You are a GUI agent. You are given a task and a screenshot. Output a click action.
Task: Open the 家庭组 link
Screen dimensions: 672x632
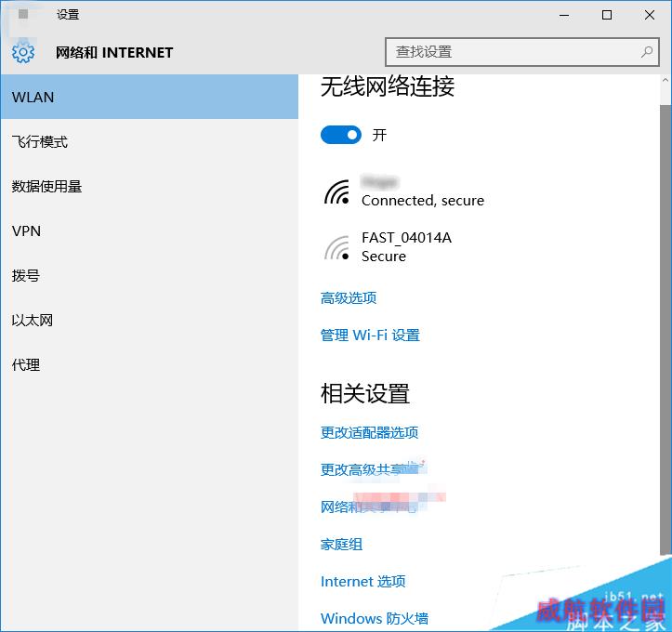(x=341, y=544)
